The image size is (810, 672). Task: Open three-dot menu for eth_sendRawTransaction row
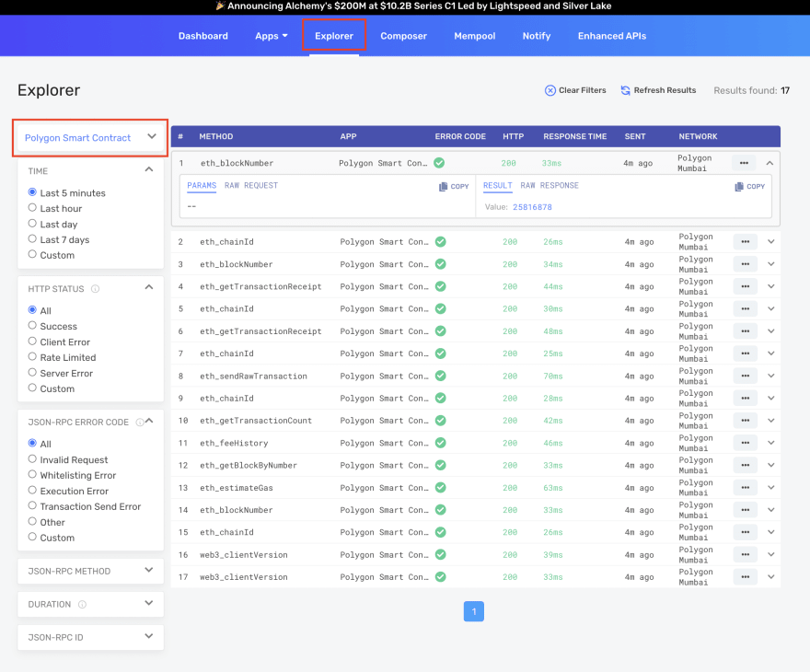click(x=745, y=376)
